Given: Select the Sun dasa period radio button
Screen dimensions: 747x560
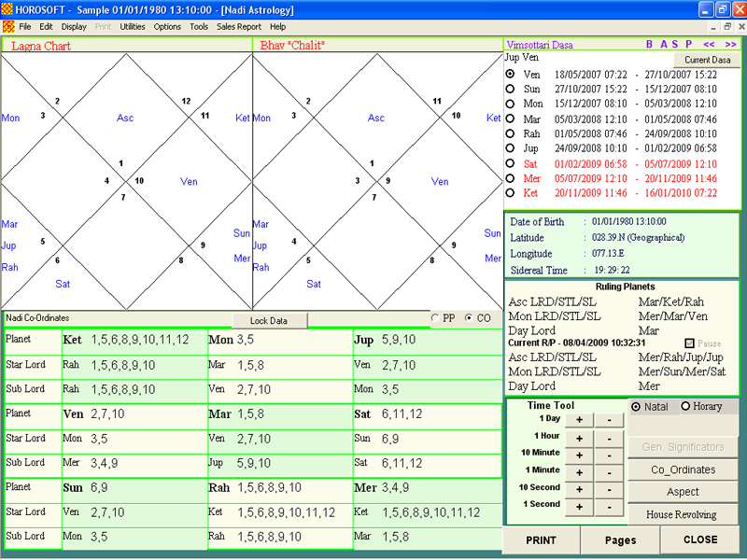Looking at the screenshot, I should [x=510, y=89].
